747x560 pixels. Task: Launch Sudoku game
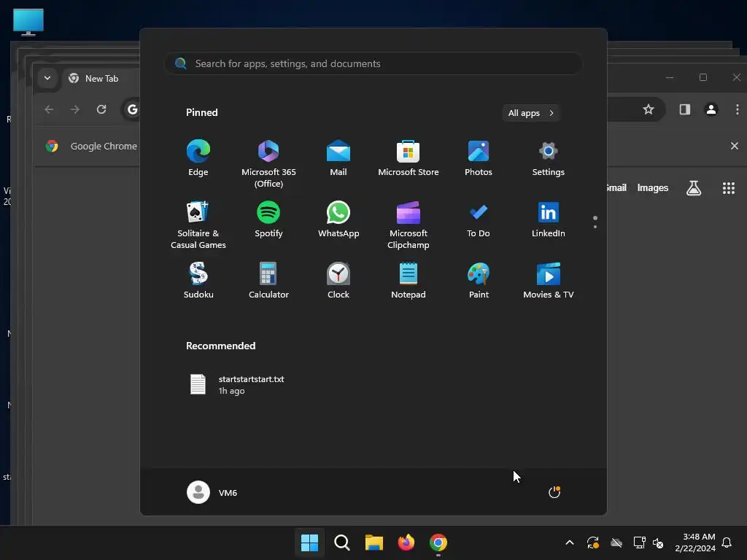(x=198, y=281)
